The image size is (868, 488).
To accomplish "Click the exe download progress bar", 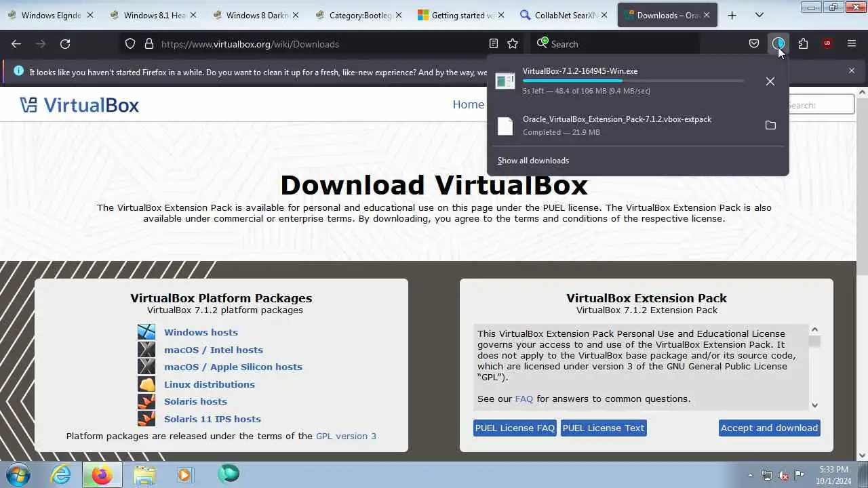I will [633, 81].
